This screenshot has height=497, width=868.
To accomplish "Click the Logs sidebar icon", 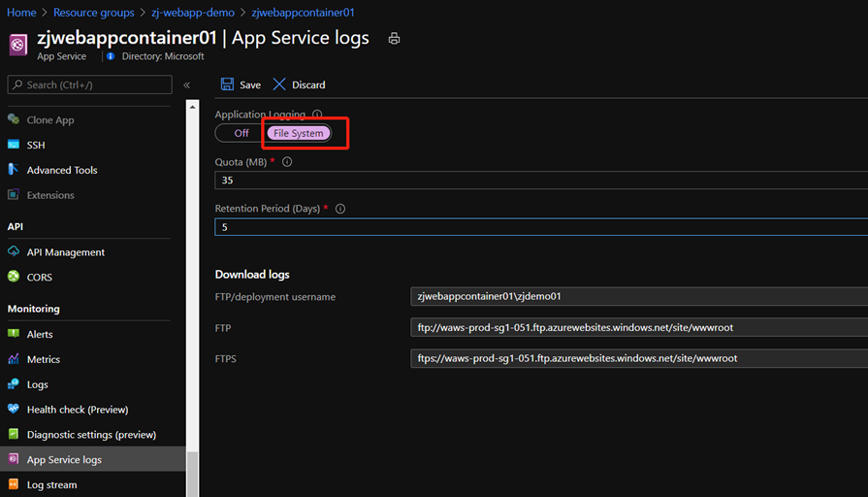I will [x=14, y=384].
